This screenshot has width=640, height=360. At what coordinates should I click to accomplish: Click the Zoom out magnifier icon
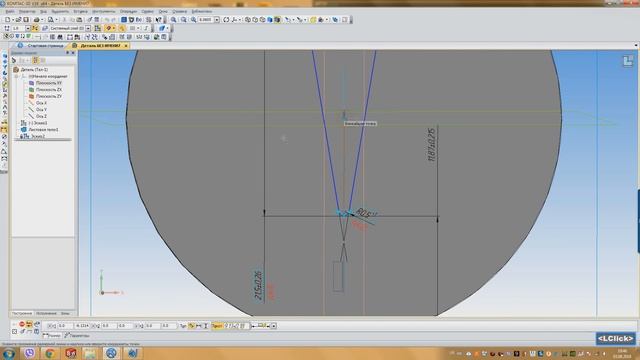tap(183, 20)
